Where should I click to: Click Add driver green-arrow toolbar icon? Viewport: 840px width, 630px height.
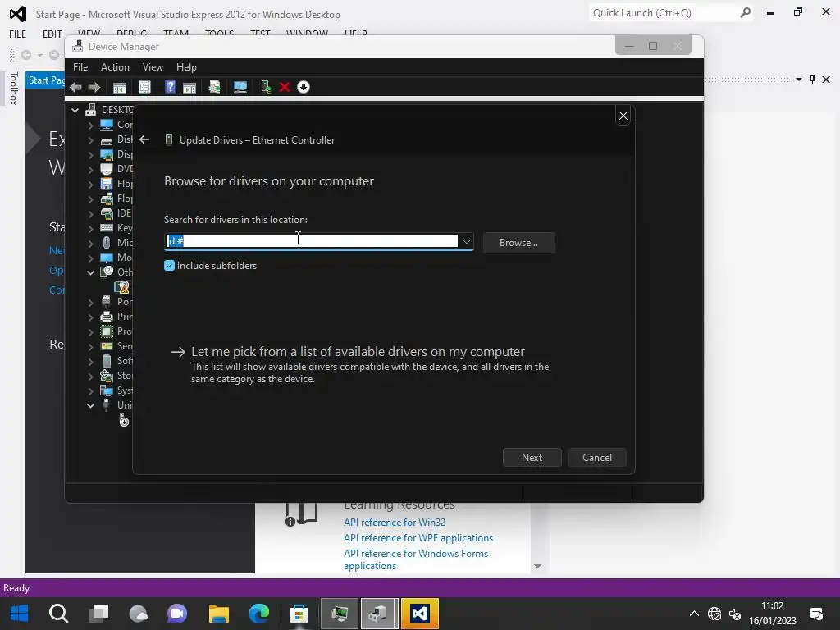click(267, 87)
